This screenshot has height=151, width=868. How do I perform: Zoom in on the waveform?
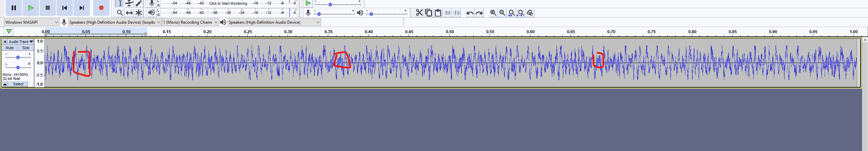(493, 13)
